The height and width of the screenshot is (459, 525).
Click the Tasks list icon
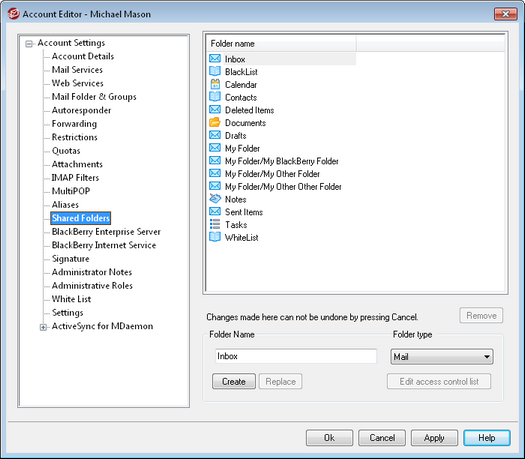click(215, 224)
